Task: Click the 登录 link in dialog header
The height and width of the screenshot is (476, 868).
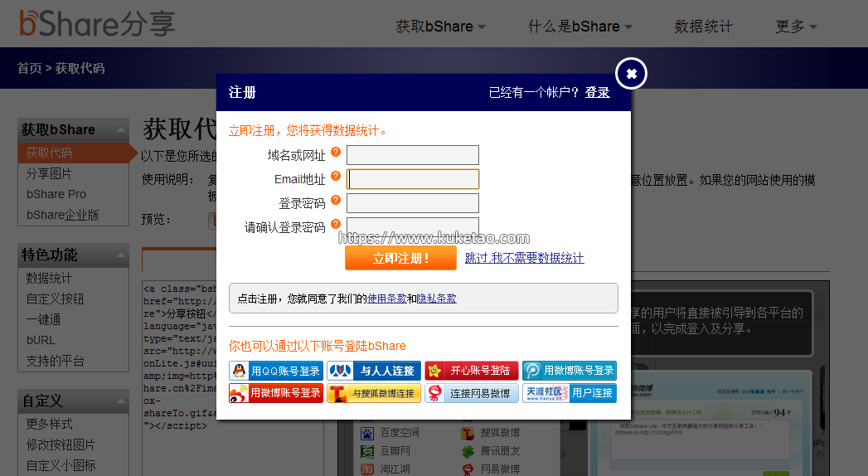Action: point(597,92)
